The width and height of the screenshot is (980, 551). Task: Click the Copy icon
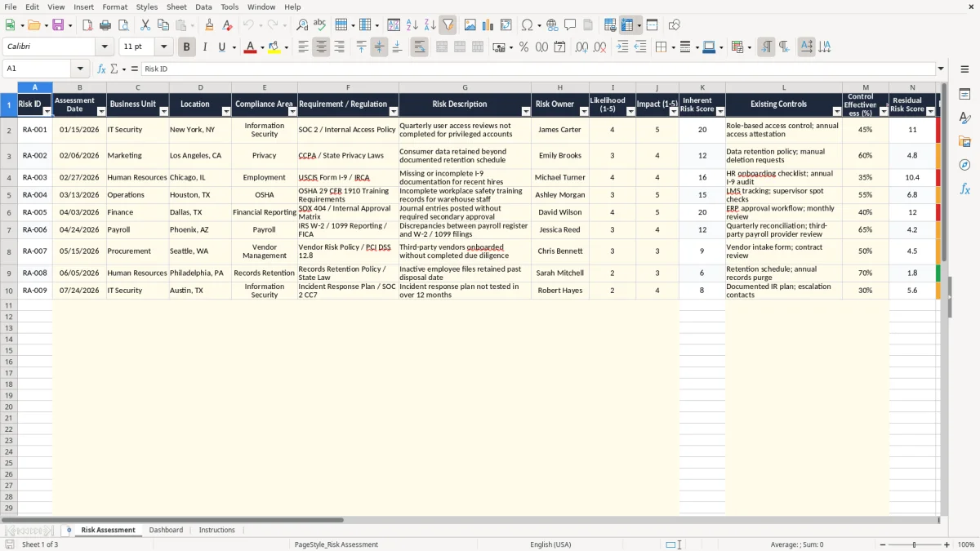coord(163,25)
